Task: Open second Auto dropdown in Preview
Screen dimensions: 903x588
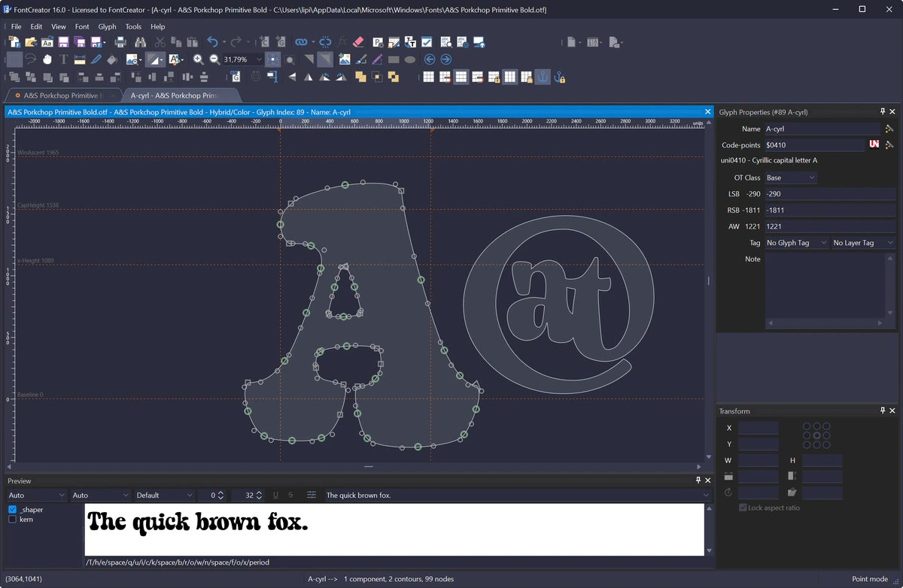Action: point(101,496)
